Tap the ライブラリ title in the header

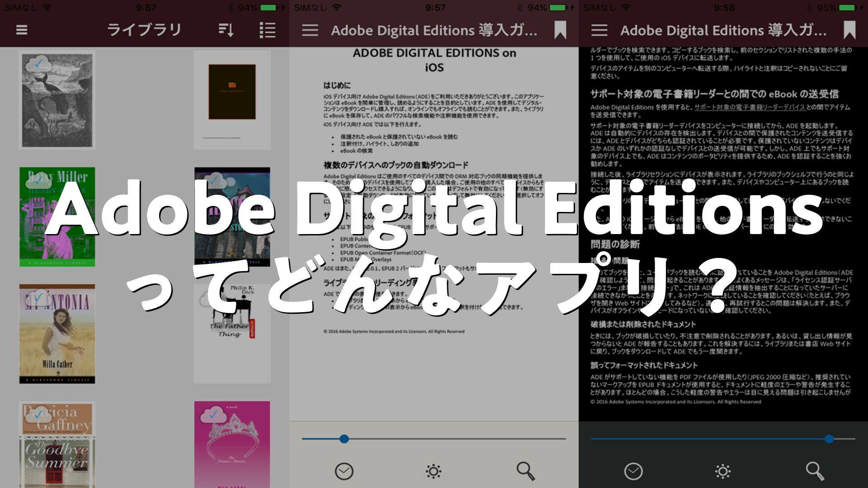(144, 30)
